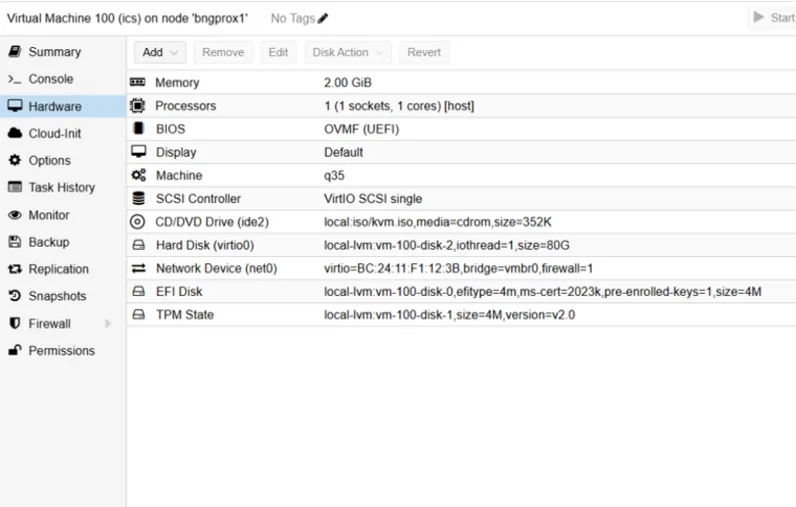This screenshot has width=796, height=507.
Task: Select the CD/DVD Drive (ide2) label
Action: (x=212, y=222)
